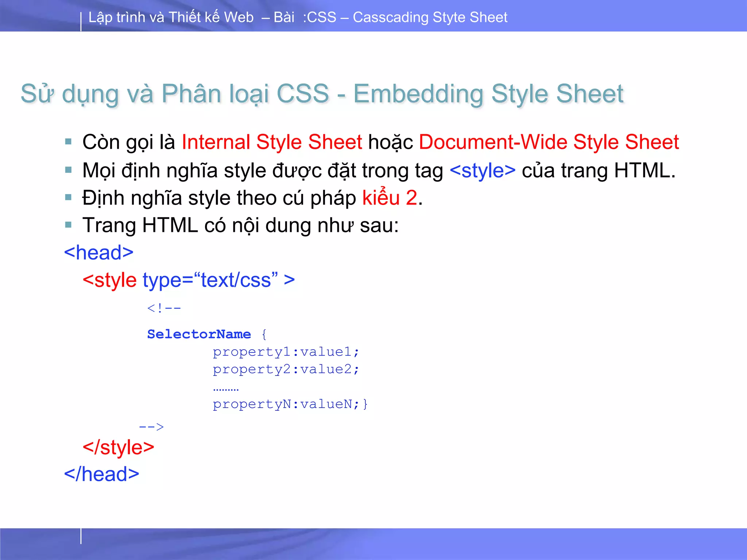Click the attribute 'type=“text/css”'
This screenshot has height=560, width=747.
(x=210, y=280)
